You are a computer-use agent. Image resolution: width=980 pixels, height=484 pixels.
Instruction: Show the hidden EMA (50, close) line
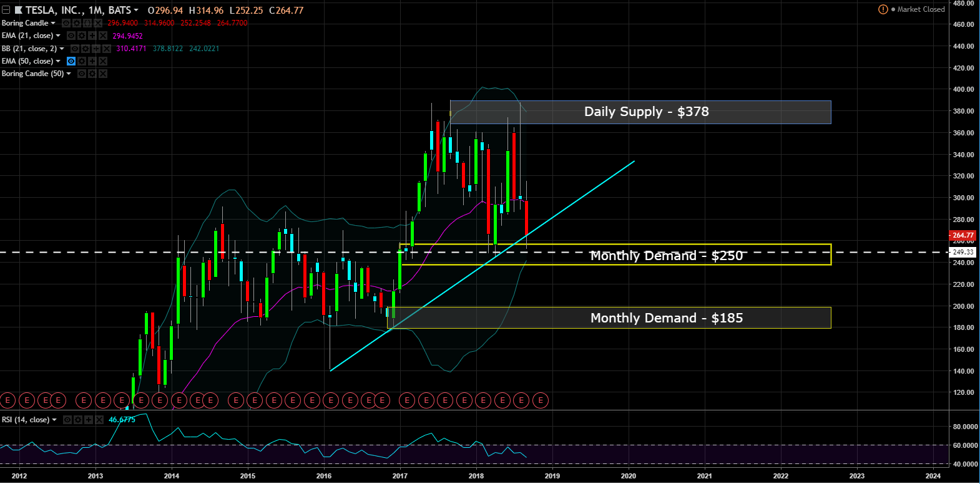pos(71,61)
